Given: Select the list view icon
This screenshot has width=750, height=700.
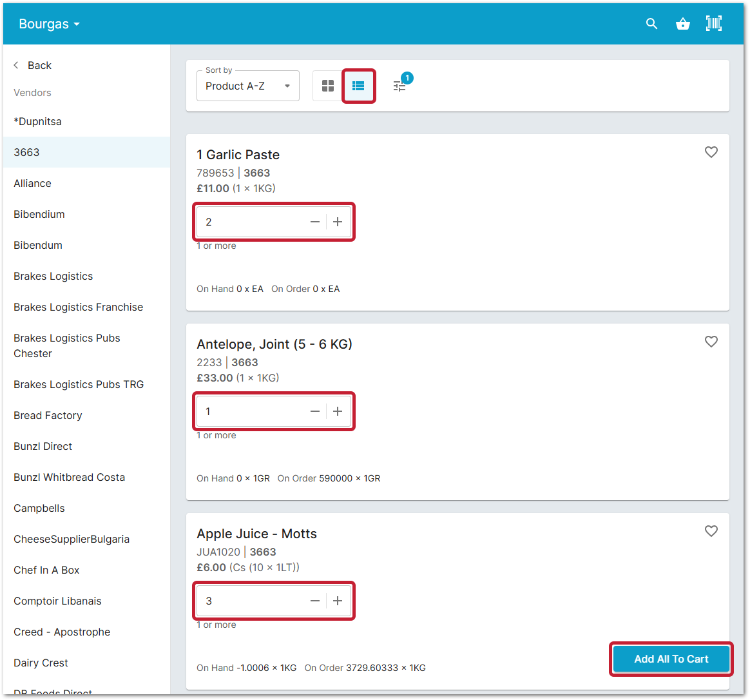Looking at the screenshot, I should tap(359, 85).
